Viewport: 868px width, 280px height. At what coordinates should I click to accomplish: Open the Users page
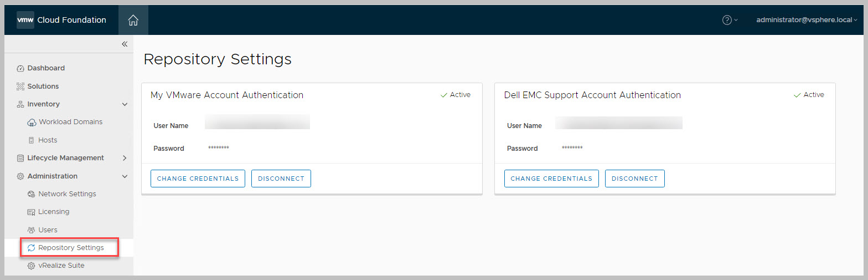48,230
